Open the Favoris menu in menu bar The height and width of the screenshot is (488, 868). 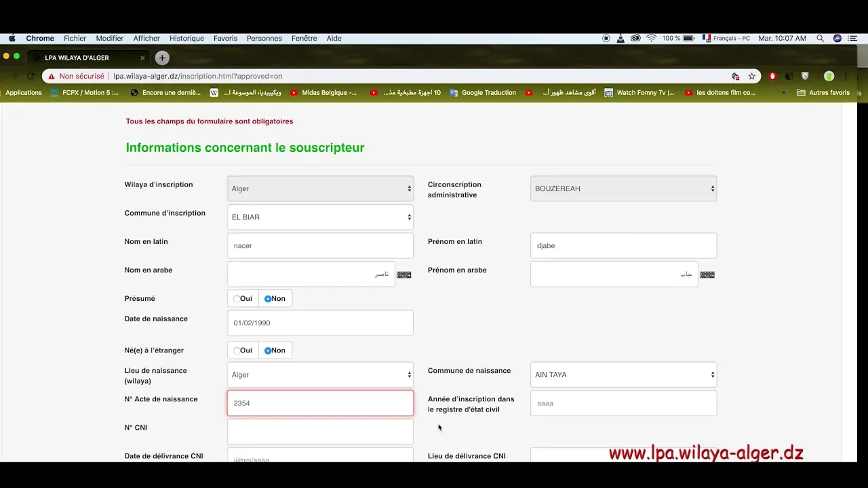225,39
